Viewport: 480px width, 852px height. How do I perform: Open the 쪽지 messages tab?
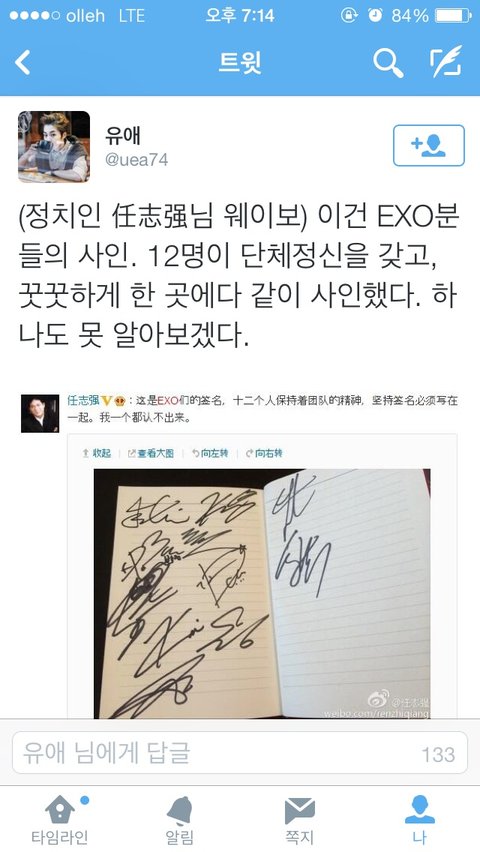pyautogui.click(x=300, y=821)
